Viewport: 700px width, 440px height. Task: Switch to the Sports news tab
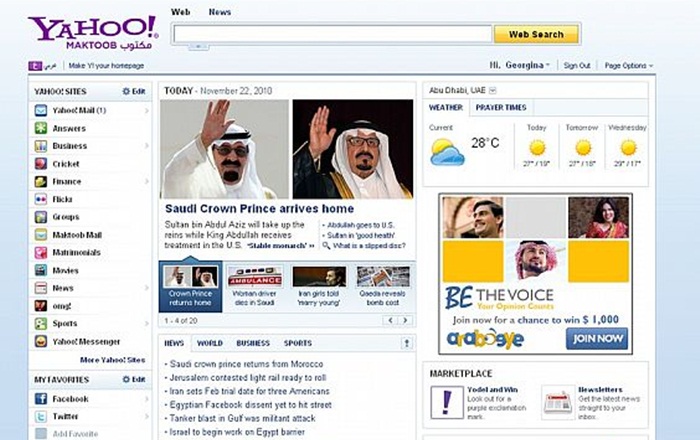[298, 343]
